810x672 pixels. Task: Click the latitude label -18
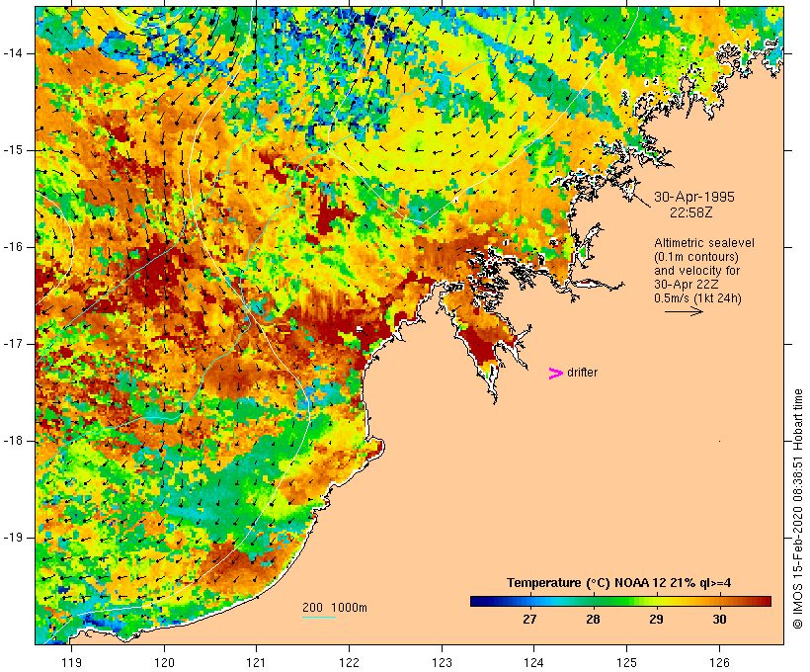12,441
